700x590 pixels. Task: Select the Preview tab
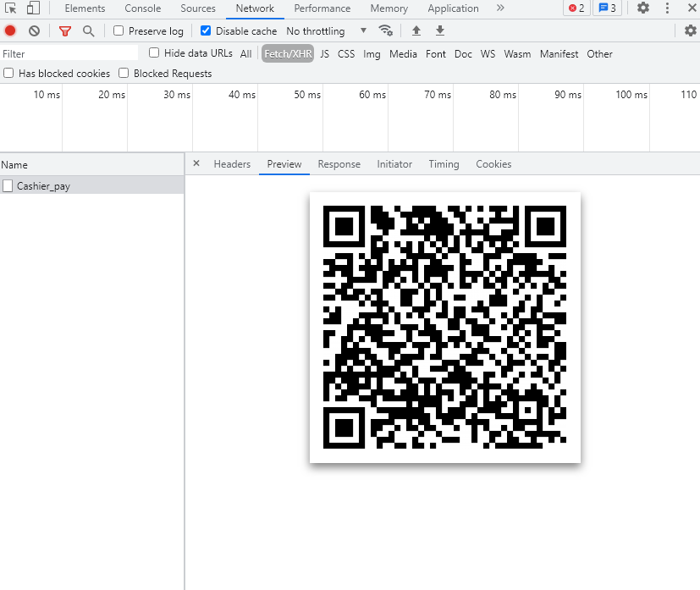click(284, 163)
